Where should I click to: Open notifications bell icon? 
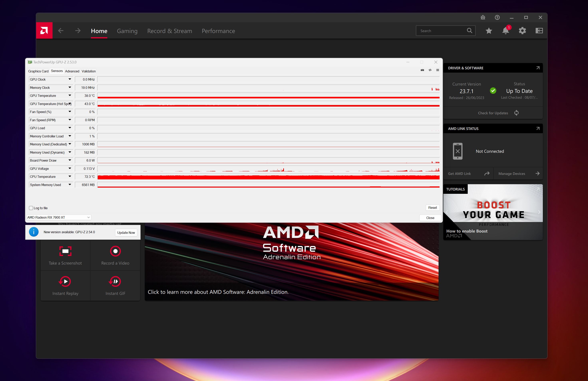(506, 31)
